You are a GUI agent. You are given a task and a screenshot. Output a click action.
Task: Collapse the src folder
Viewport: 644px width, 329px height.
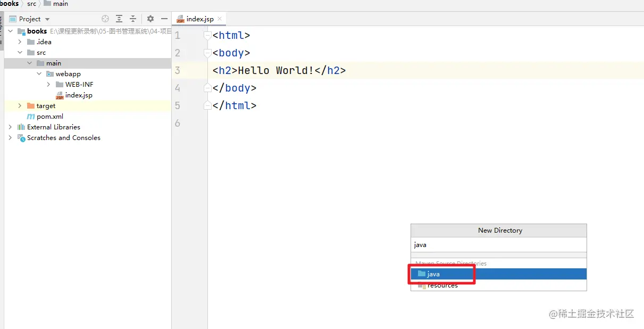20,52
